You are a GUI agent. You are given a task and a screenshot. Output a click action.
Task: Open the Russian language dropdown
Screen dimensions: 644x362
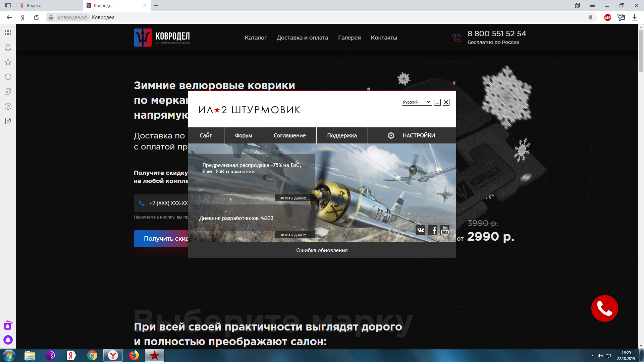[x=417, y=102]
